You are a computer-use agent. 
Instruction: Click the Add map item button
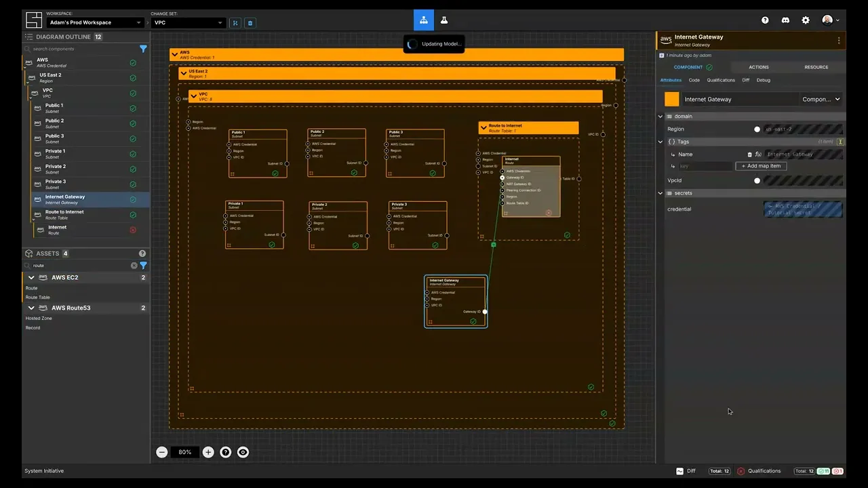[761, 166]
